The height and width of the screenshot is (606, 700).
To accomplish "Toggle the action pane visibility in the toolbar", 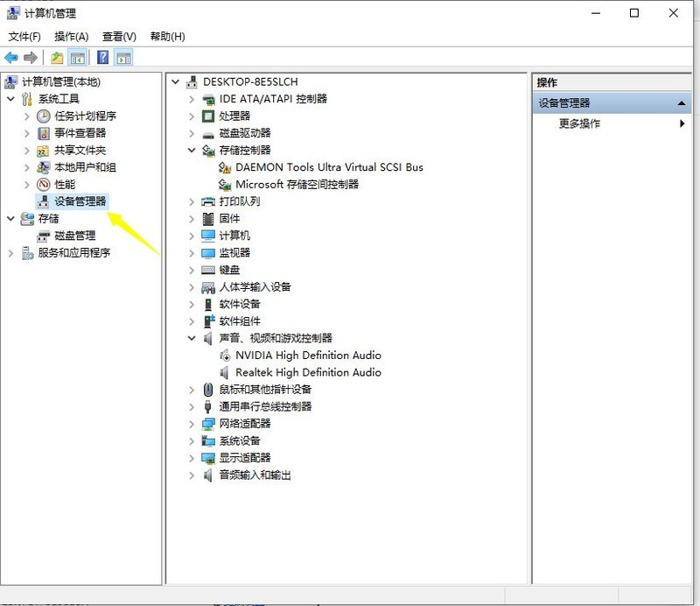I will coord(122,57).
